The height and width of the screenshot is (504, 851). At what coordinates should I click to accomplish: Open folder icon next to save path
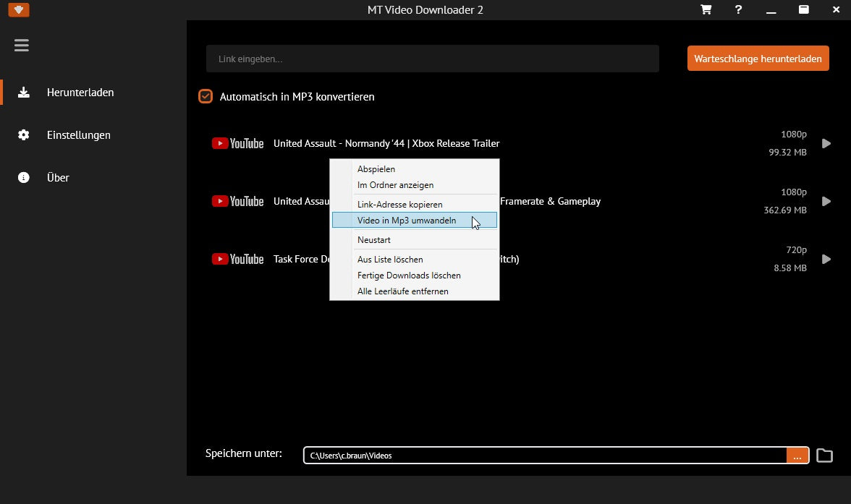pos(824,455)
